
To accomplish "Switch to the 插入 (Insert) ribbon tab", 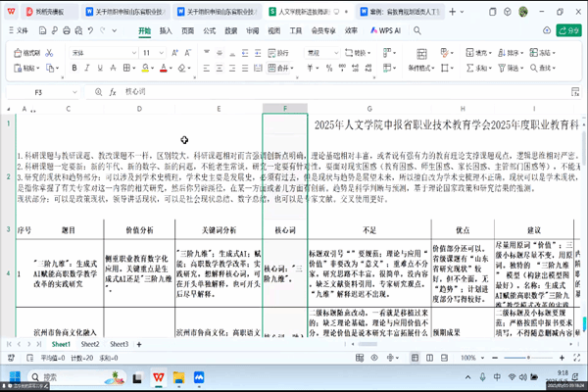I will [166, 30].
